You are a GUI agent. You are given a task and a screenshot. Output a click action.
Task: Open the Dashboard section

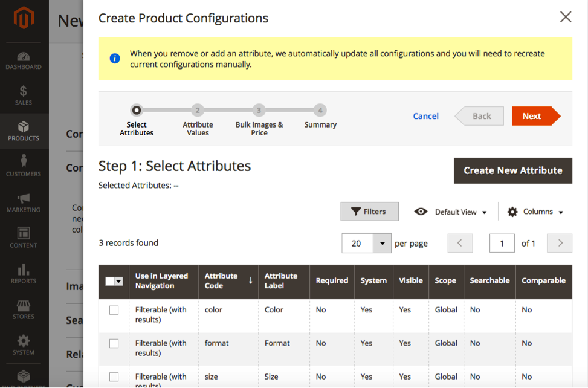[x=24, y=60]
